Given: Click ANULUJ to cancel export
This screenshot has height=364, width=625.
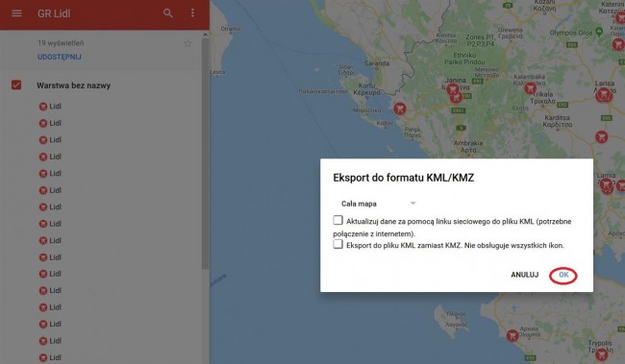Looking at the screenshot, I should 525,275.
